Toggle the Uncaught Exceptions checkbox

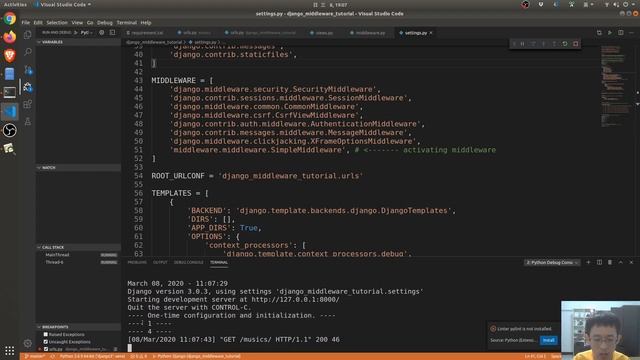pyautogui.click(x=46, y=342)
